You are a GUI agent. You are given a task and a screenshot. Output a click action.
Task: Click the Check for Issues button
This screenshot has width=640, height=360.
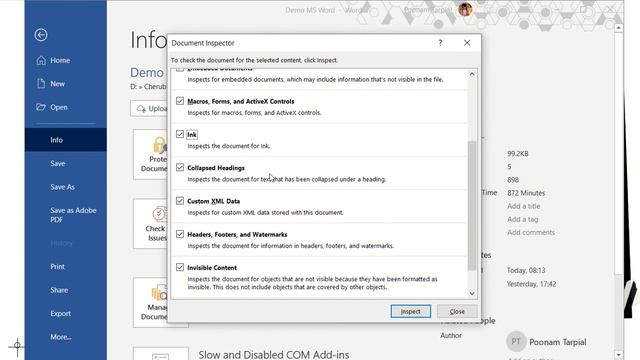[x=150, y=224]
